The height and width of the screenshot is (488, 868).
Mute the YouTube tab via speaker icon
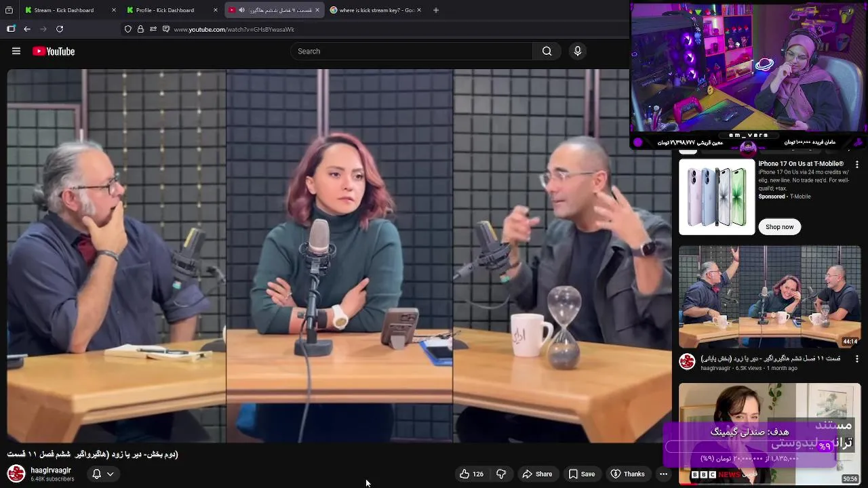point(241,10)
